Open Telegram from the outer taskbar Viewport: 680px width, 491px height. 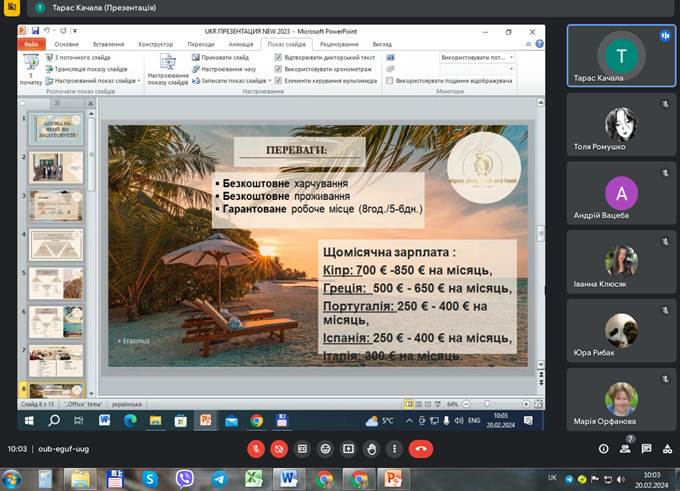pyautogui.click(x=219, y=479)
